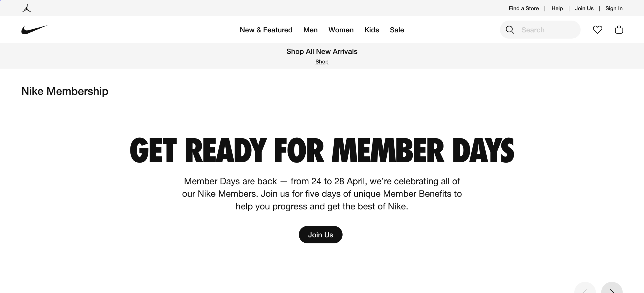Click Join Us in the top bar

point(584,8)
